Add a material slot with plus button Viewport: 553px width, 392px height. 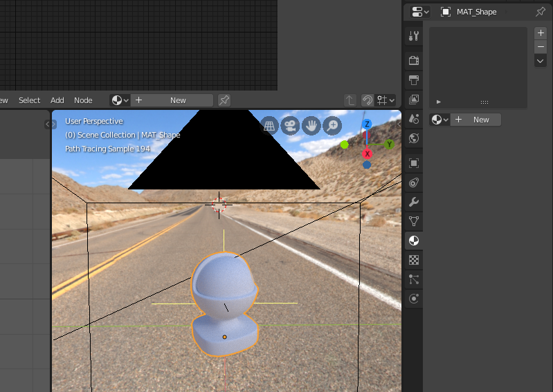541,33
